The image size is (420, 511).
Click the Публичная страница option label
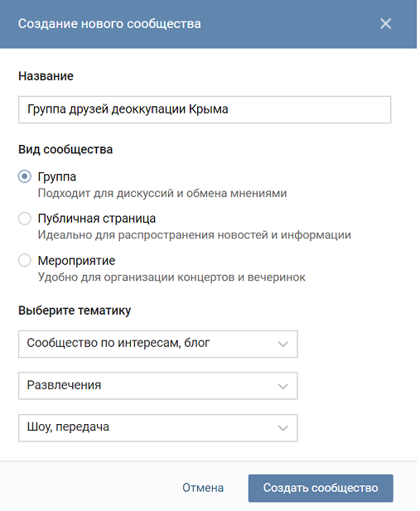tap(97, 219)
